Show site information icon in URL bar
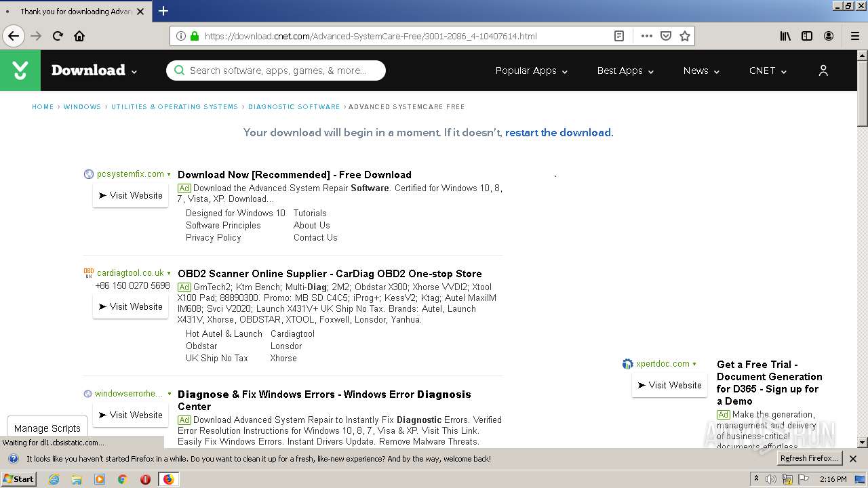Image resolution: width=868 pixels, height=488 pixels. (x=180, y=36)
